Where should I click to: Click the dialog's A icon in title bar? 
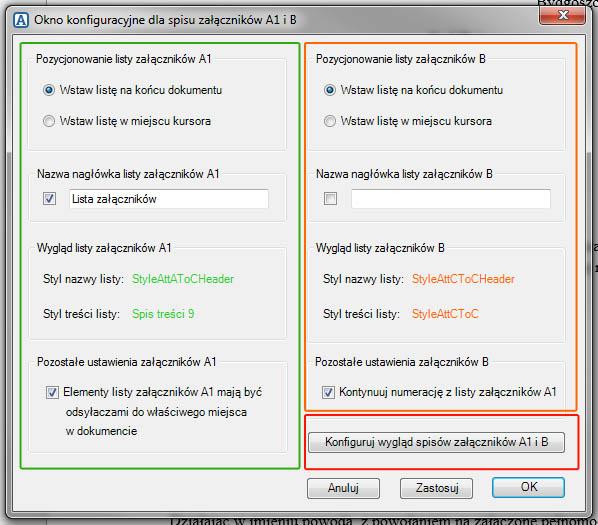[x=21, y=20]
